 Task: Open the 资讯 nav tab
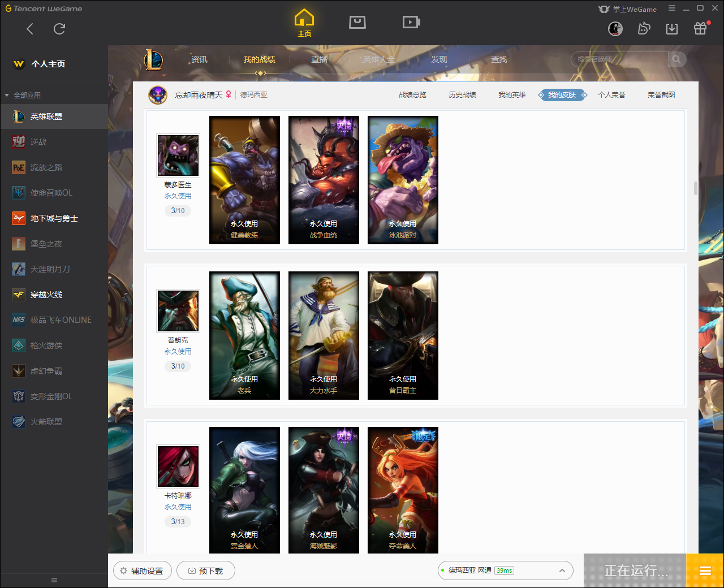point(199,59)
